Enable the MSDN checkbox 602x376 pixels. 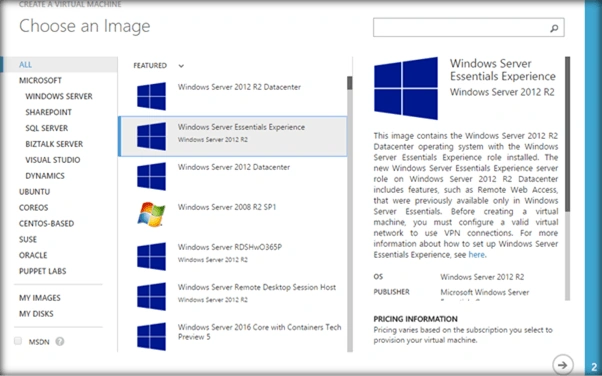coord(18,341)
